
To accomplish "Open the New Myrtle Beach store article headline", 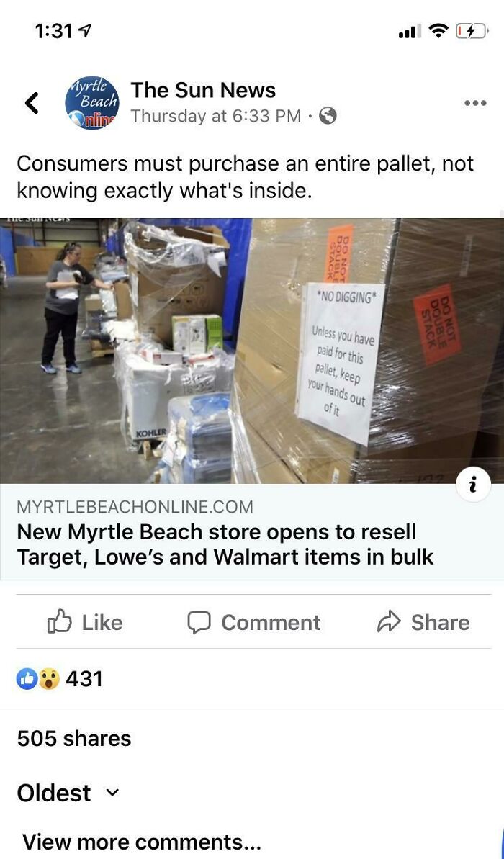I will (x=225, y=544).
